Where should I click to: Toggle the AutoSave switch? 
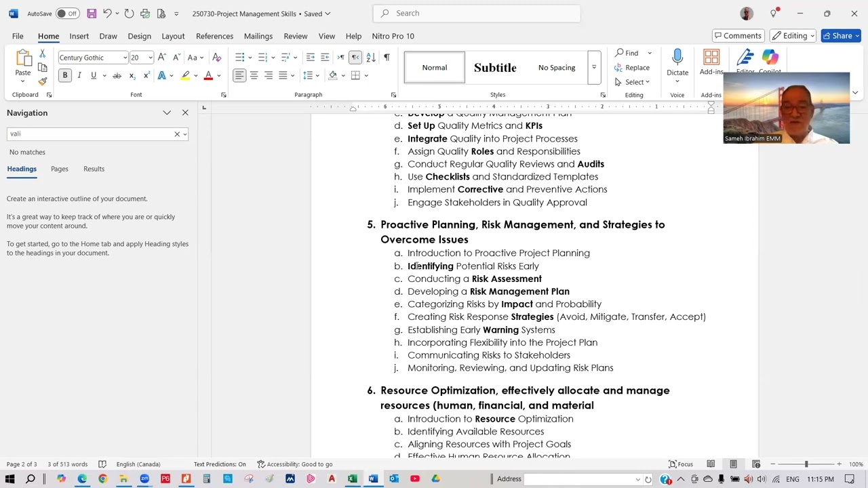tap(67, 14)
